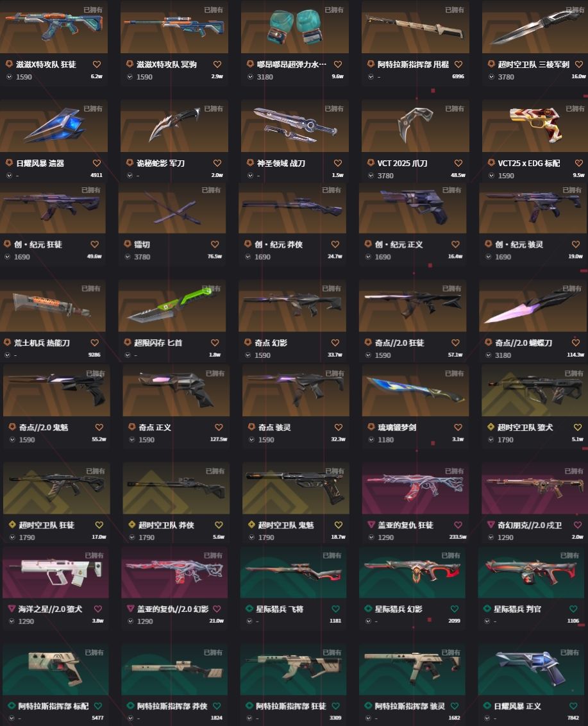Viewport: 588px width, 726px height.
Task: Click the currency icon beside 琉璃锻梦剑's 1180 price
Action: click(x=371, y=439)
